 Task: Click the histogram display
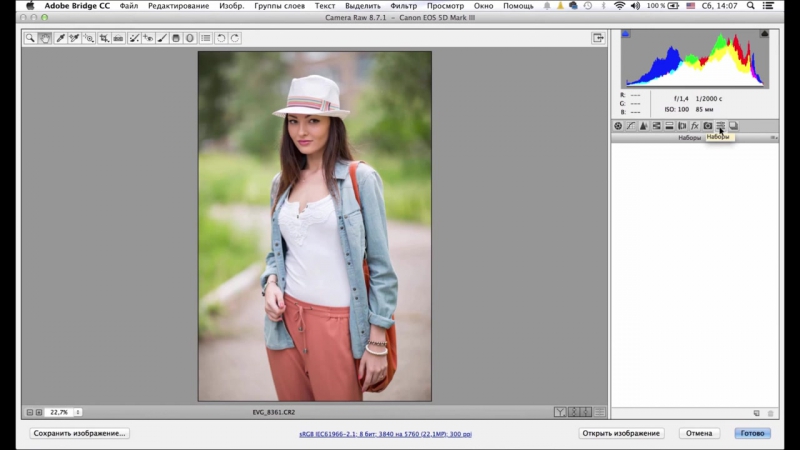695,59
